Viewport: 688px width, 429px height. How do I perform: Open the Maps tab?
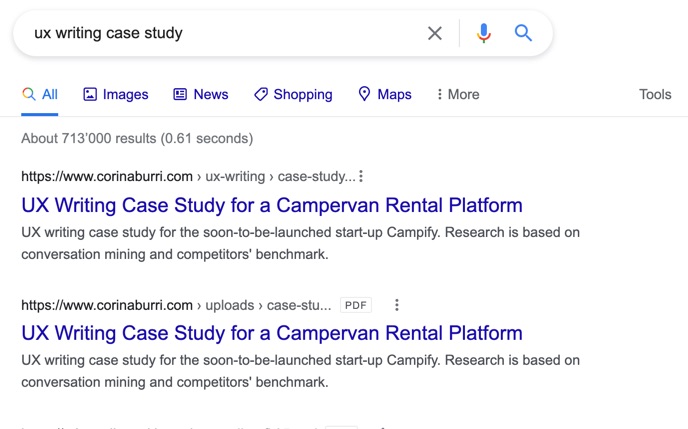coord(385,94)
